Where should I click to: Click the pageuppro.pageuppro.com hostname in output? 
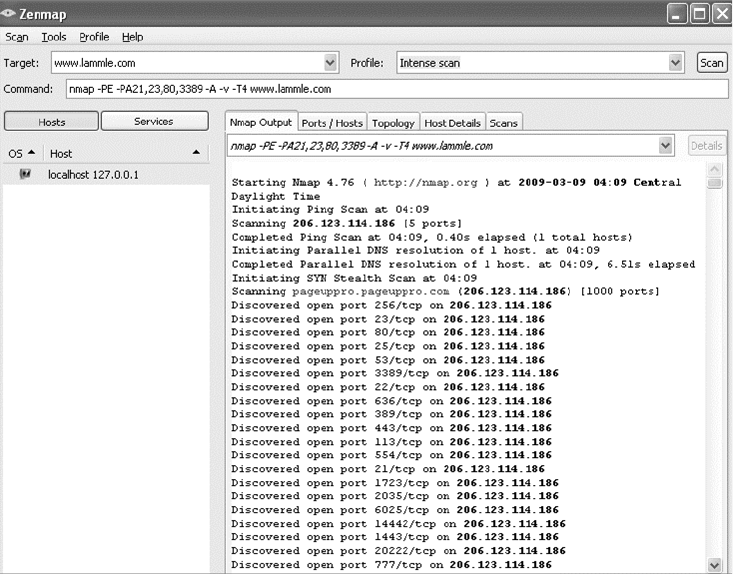371,291
